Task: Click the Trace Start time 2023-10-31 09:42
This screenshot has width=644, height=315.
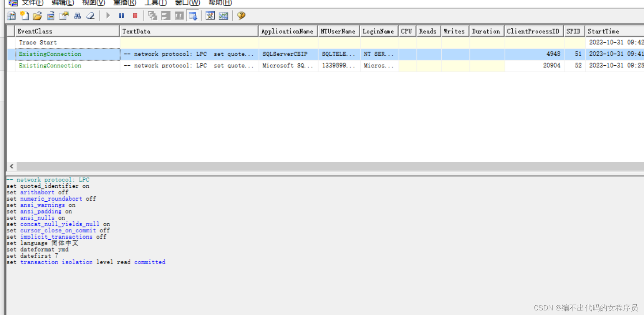Action: coord(616,43)
